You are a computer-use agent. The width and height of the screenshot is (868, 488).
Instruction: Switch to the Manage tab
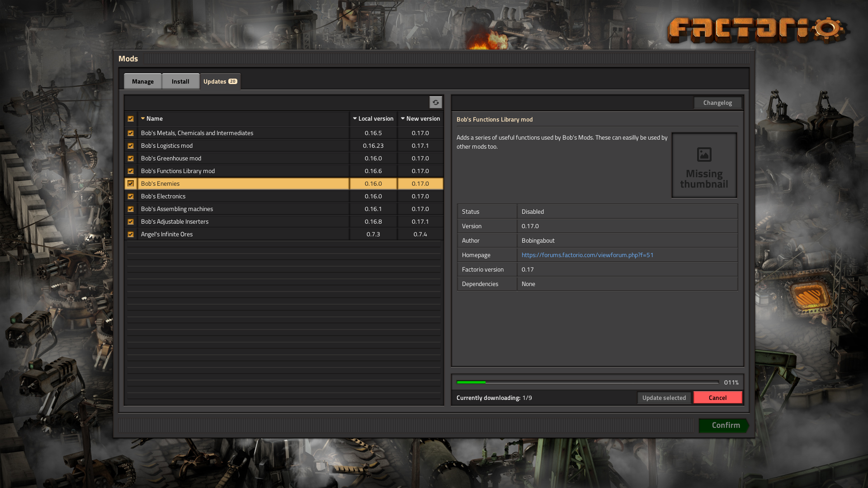tap(143, 81)
